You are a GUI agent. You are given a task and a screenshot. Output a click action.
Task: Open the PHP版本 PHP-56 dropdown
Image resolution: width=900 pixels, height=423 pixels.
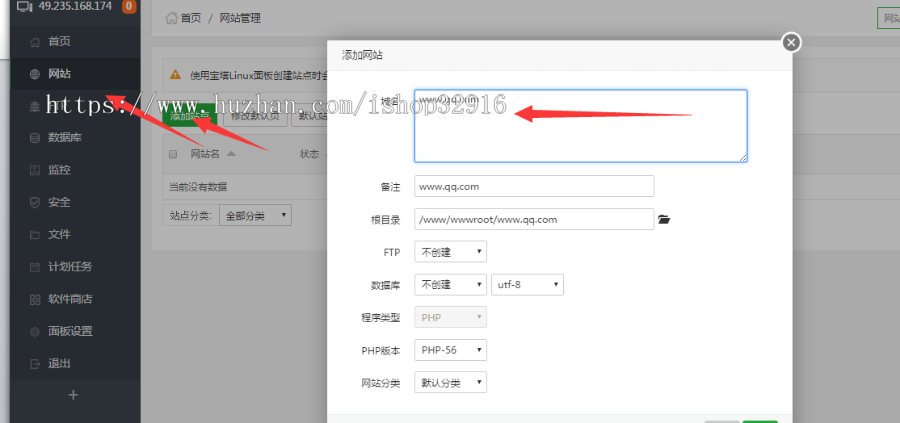pyautogui.click(x=451, y=350)
